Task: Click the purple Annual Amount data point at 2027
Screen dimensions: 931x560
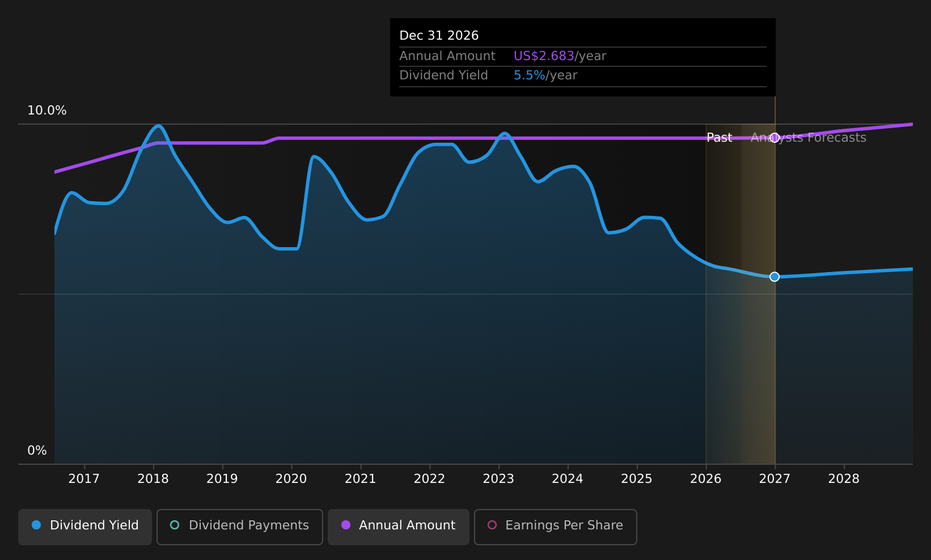Action: tap(775, 138)
